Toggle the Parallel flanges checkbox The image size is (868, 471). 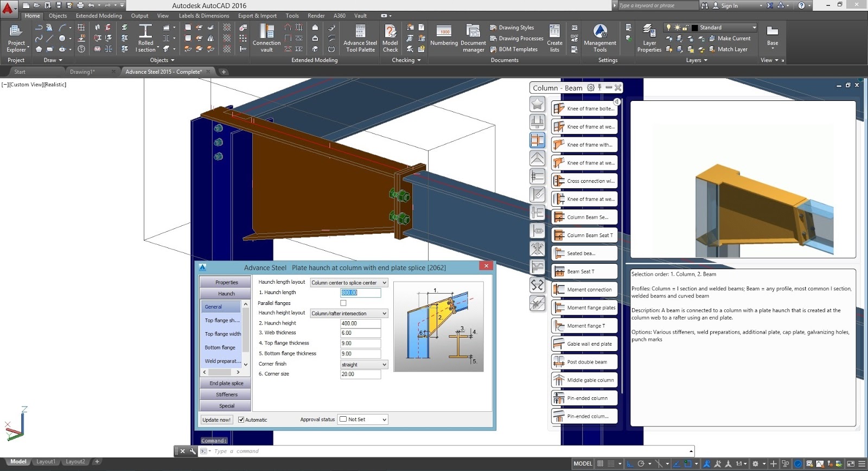click(x=343, y=303)
